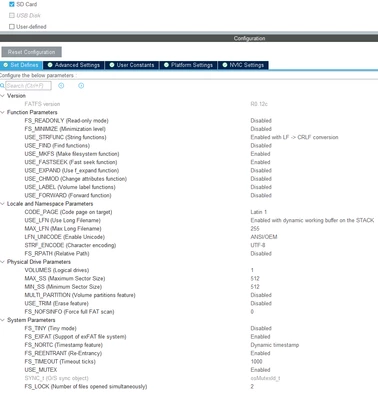Change FS_NORTC Dynamic timestamp value

[x=275, y=345]
